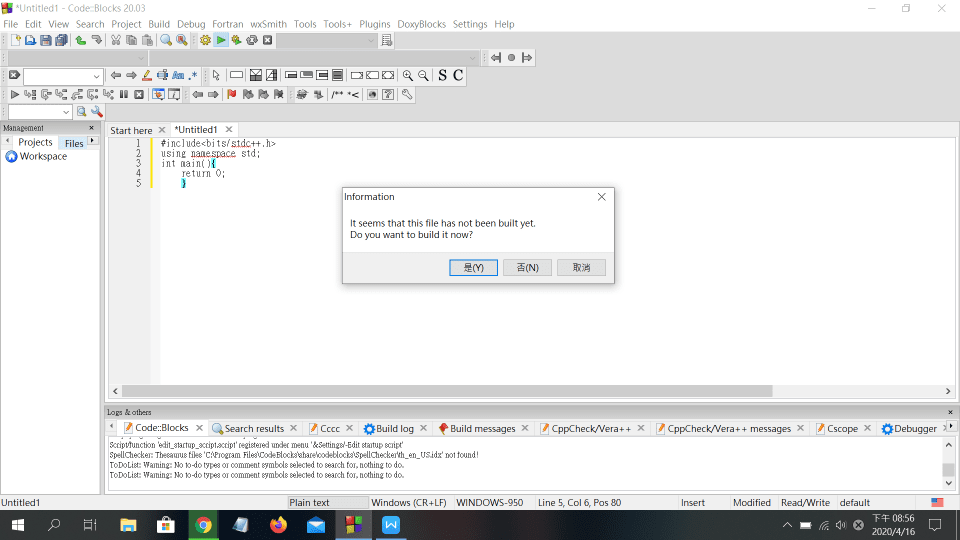
Task: Click the 是(Y) button to build
Action: [x=473, y=267]
